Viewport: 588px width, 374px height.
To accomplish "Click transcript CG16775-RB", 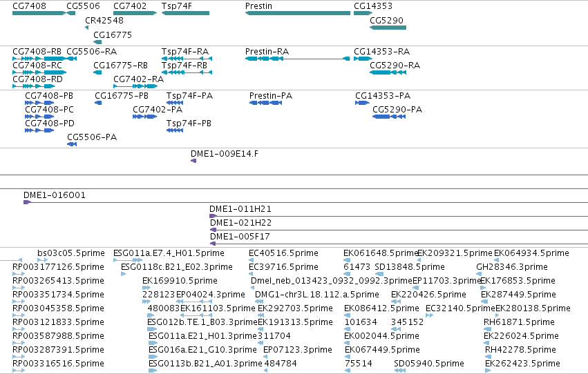I will (120, 66).
